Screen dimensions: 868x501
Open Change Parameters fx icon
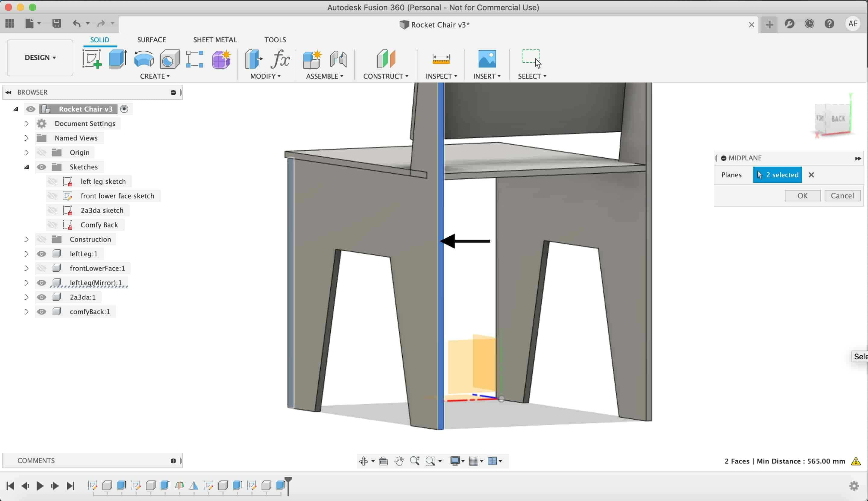[280, 59]
